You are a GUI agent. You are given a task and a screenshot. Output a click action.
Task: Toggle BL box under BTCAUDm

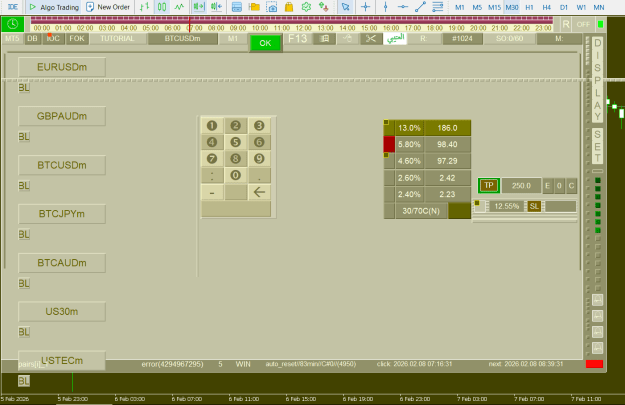24,283
